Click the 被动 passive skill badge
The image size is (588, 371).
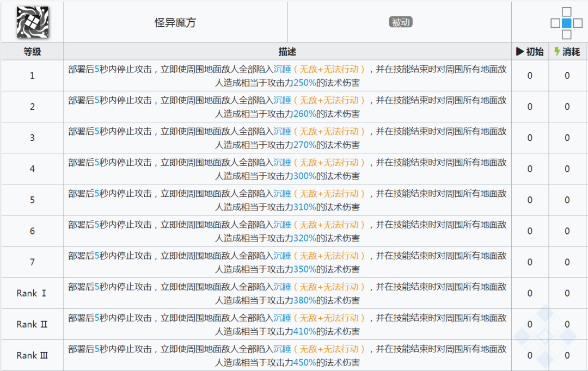(400, 22)
